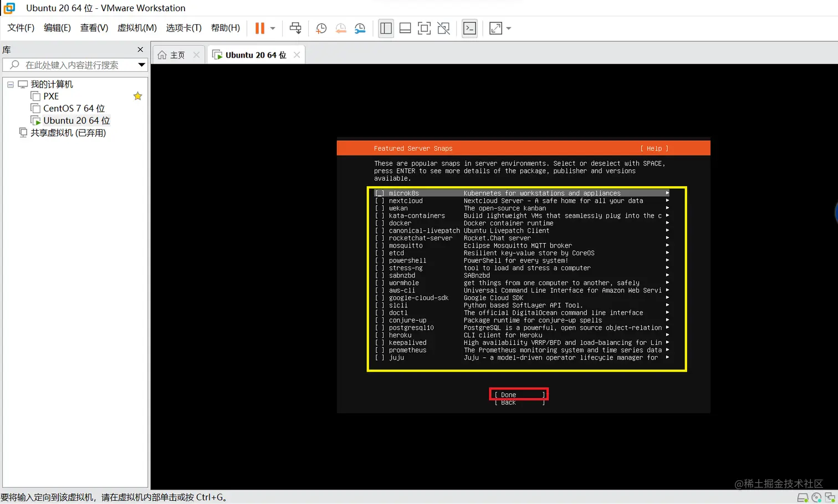Toggle the kata-containers snap checkbox
The width and height of the screenshot is (838, 504).
point(380,216)
